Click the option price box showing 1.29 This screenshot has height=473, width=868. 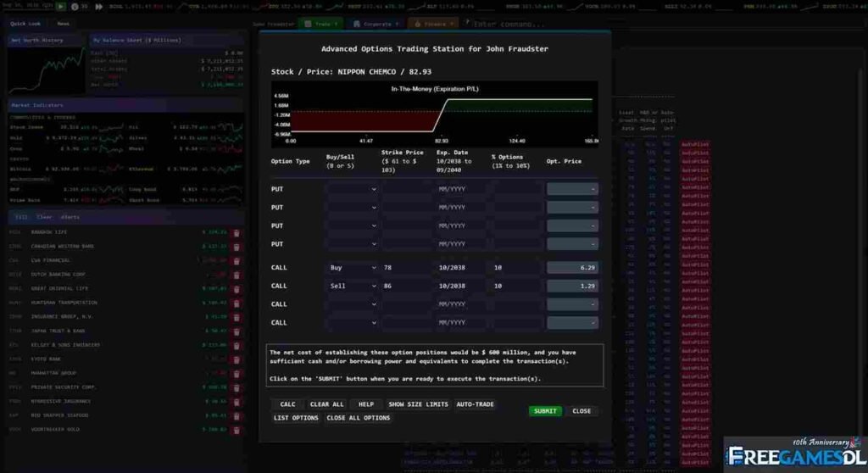point(572,286)
